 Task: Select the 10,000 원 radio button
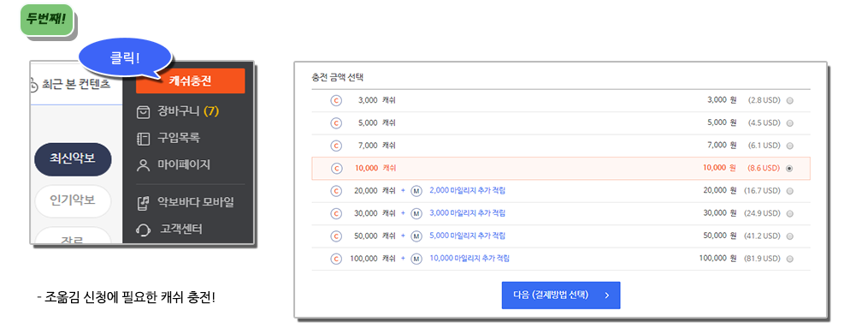(x=789, y=169)
